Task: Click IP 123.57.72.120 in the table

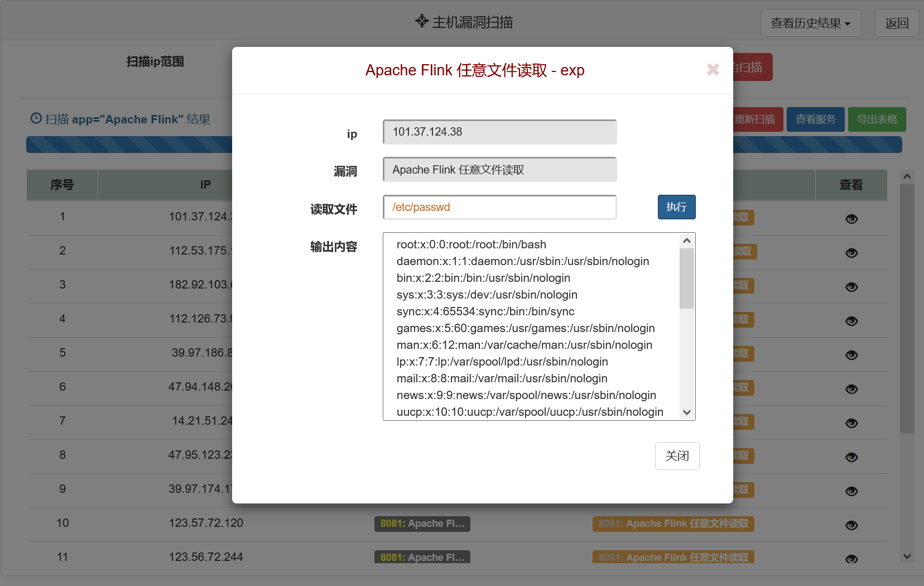Action: [206, 523]
